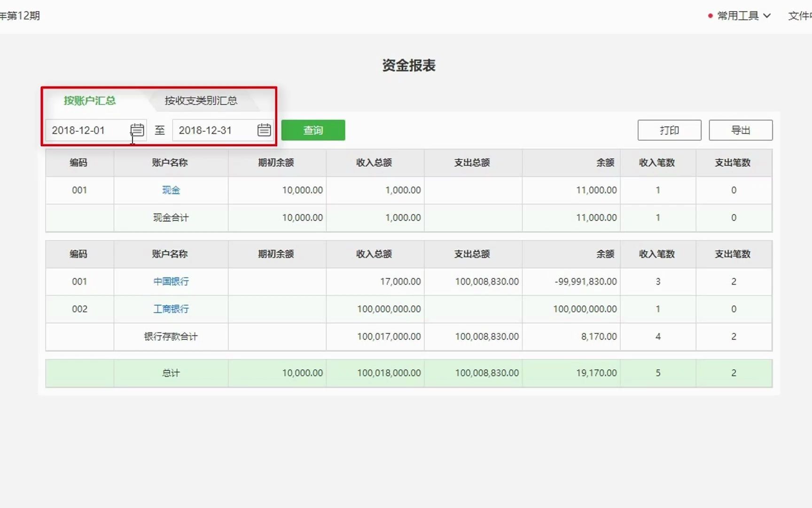This screenshot has width=812, height=508.
Task: Click the green 查询 button
Action: 313,130
